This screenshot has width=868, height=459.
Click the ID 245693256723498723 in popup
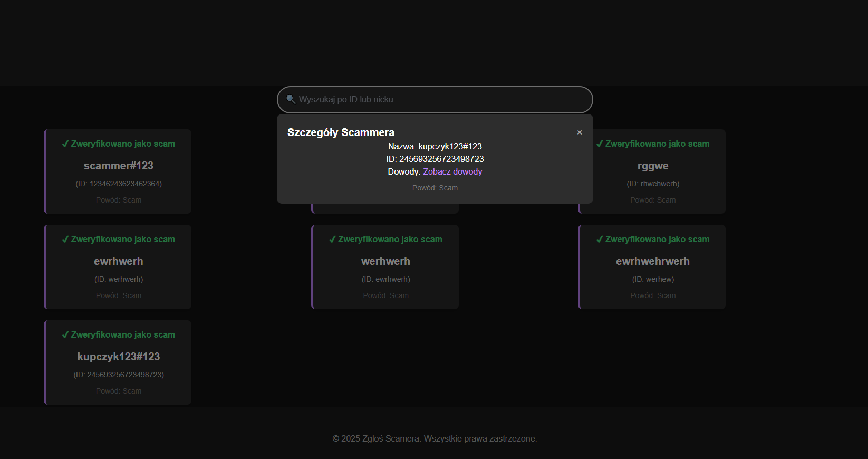click(x=435, y=159)
